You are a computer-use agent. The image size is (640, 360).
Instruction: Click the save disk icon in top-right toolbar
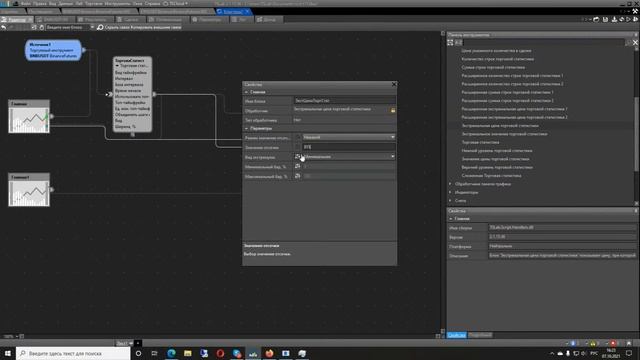pos(605,19)
